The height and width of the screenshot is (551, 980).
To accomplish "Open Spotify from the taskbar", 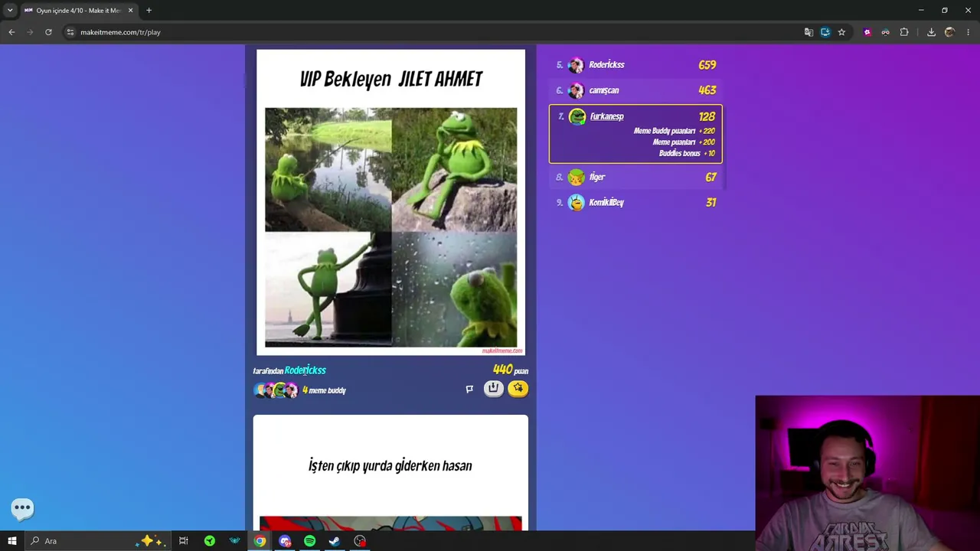I will point(309,541).
